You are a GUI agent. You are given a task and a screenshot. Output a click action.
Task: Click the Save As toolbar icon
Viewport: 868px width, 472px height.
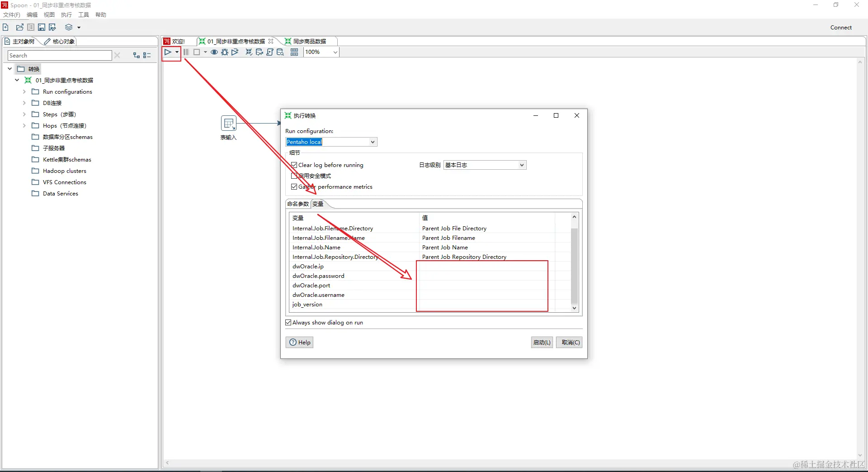coord(52,27)
